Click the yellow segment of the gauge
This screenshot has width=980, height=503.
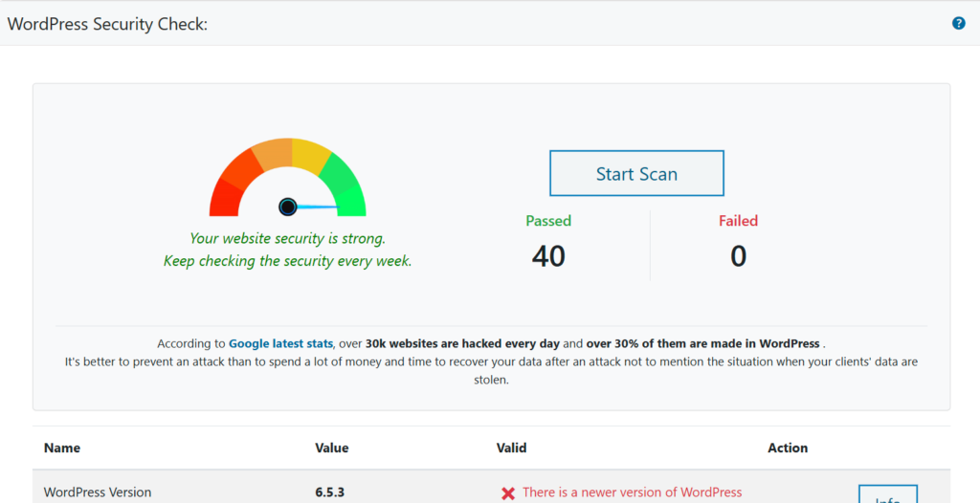click(311, 155)
